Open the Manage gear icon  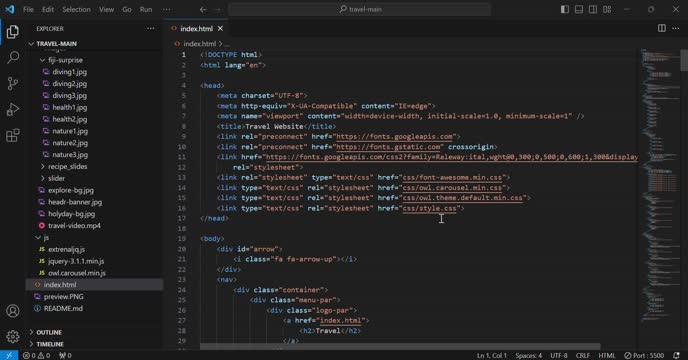[x=13, y=337]
